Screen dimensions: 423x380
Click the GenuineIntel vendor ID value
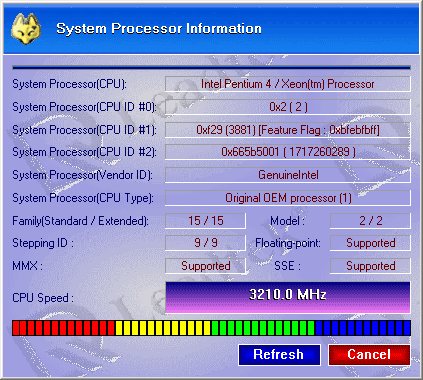click(288, 175)
